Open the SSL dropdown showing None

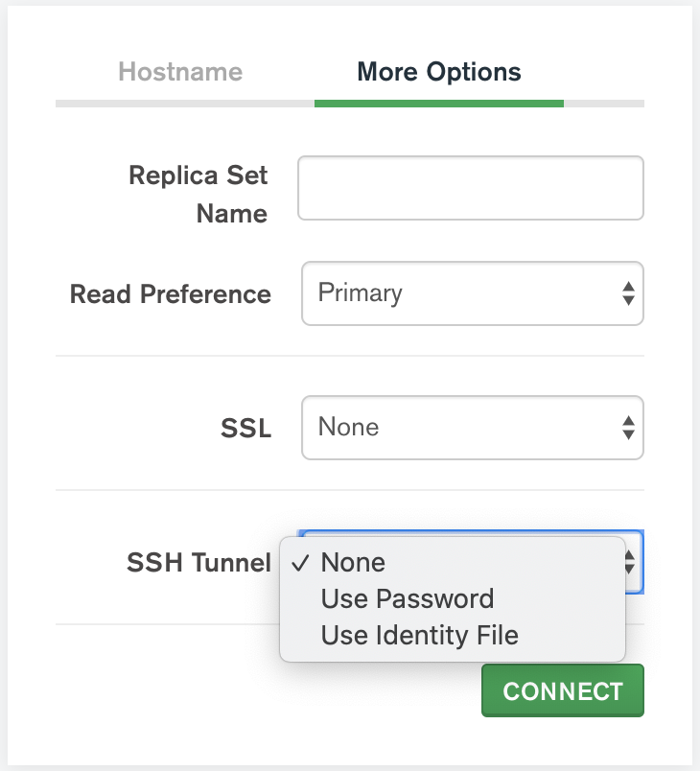(460, 427)
